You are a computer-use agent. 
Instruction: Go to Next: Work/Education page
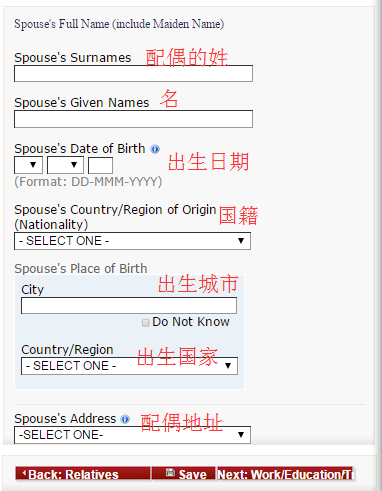coord(285,473)
